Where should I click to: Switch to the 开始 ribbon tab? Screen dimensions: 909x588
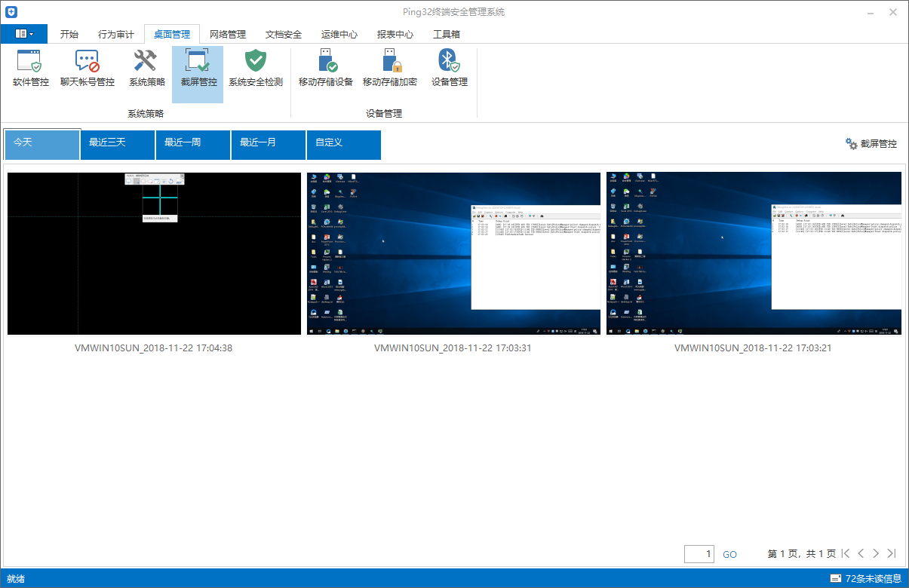tap(69, 34)
